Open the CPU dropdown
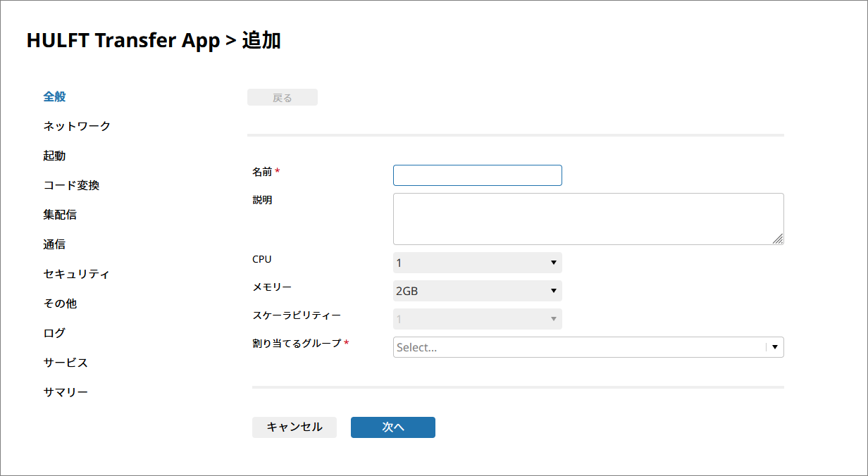The height and width of the screenshot is (476, 868). click(x=477, y=263)
